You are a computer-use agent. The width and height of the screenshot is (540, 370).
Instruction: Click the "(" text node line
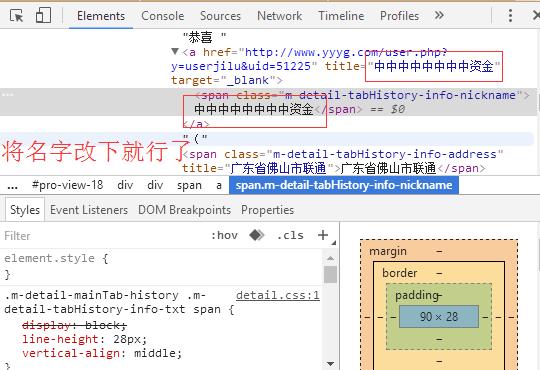(x=195, y=139)
